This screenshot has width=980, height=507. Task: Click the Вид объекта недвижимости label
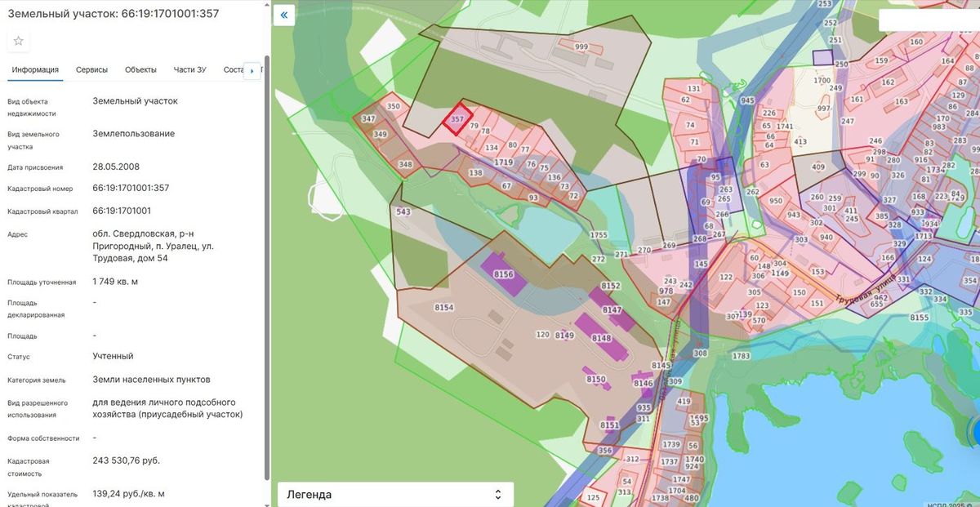32,108
